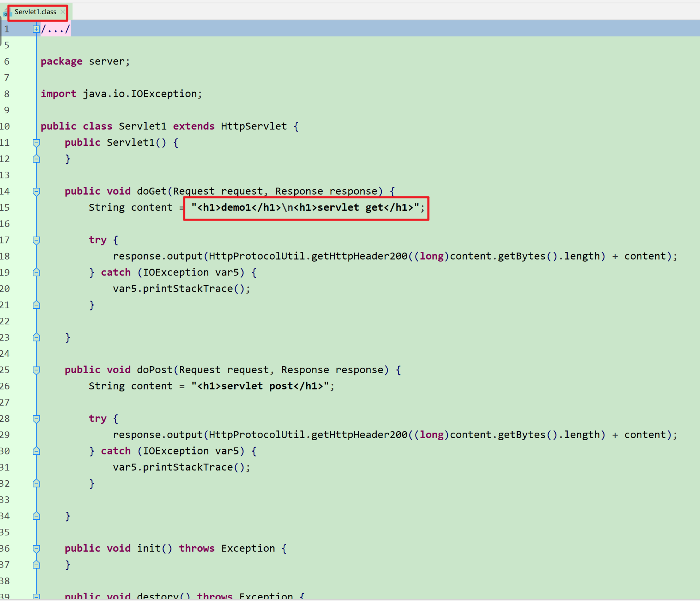Collapse the destory method fold marker

point(36,597)
